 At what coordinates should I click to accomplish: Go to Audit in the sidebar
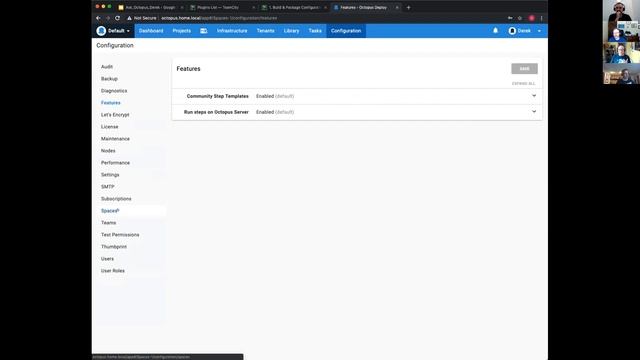pyautogui.click(x=107, y=67)
